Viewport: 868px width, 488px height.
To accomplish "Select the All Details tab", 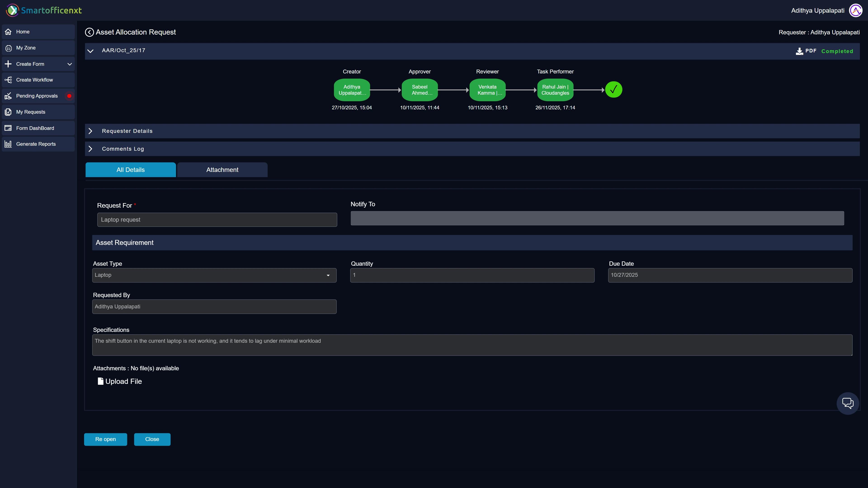I will point(130,170).
